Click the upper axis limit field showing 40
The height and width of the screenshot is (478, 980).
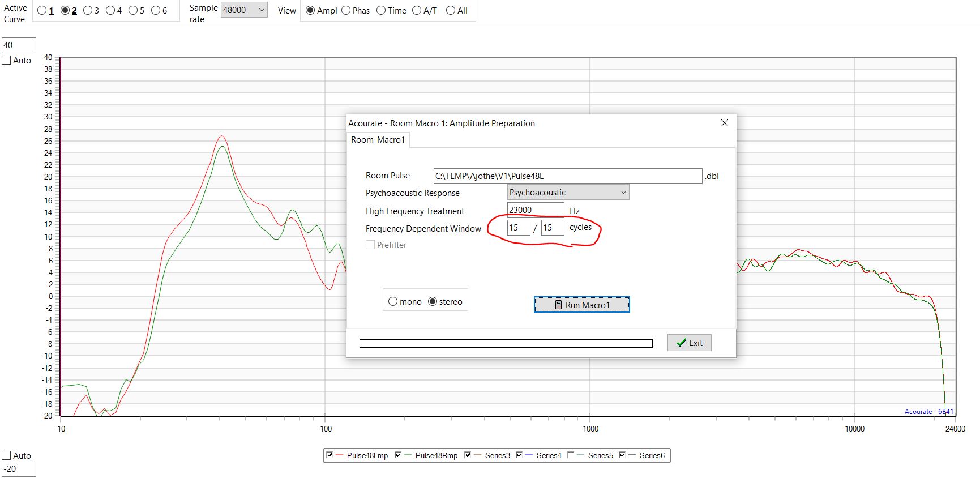[x=19, y=45]
